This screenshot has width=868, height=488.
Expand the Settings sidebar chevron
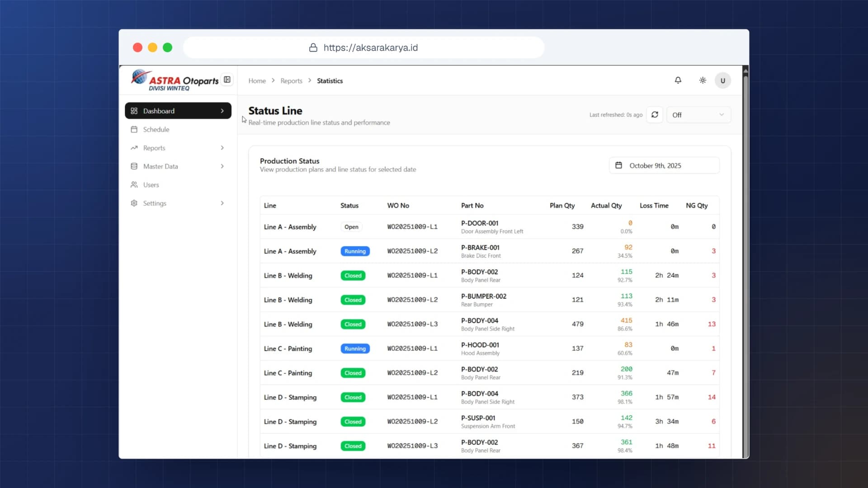click(222, 203)
